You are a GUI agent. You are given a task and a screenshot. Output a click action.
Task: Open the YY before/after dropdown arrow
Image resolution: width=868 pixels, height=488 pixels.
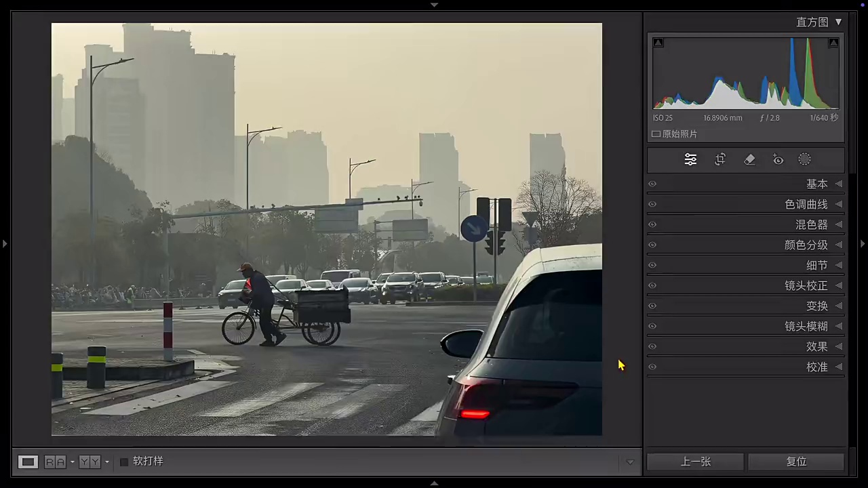106,462
